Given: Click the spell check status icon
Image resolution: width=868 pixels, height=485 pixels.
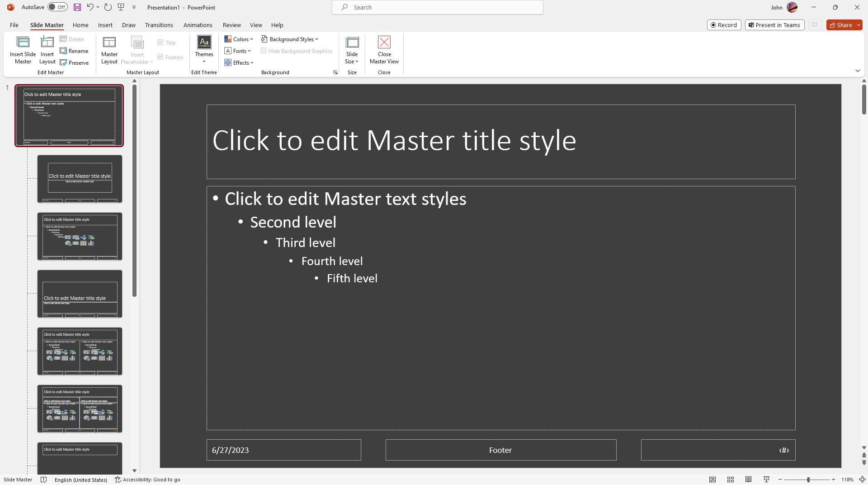Looking at the screenshot, I should pyautogui.click(x=44, y=480).
